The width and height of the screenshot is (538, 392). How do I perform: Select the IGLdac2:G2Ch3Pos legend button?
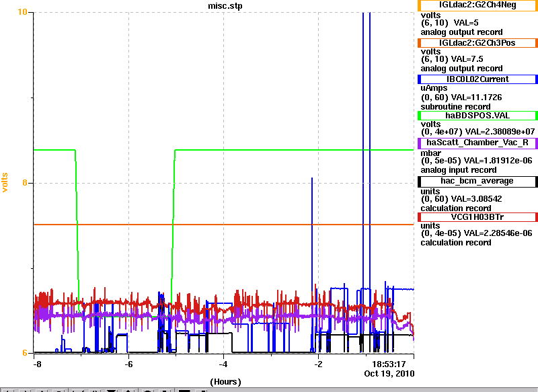point(477,43)
